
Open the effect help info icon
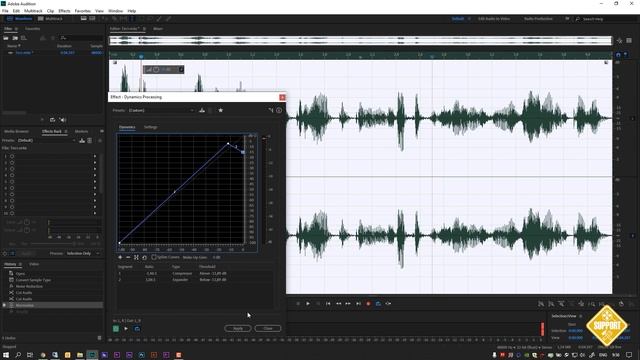pyautogui.click(x=279, y=110)
